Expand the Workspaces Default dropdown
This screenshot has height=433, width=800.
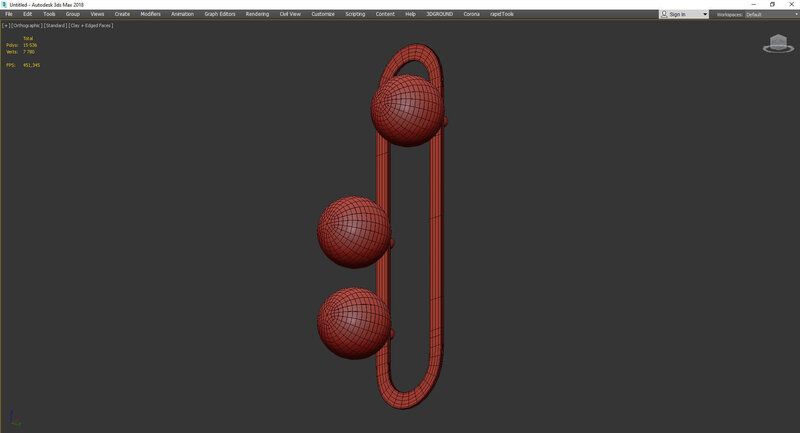(x=768, y=15)
